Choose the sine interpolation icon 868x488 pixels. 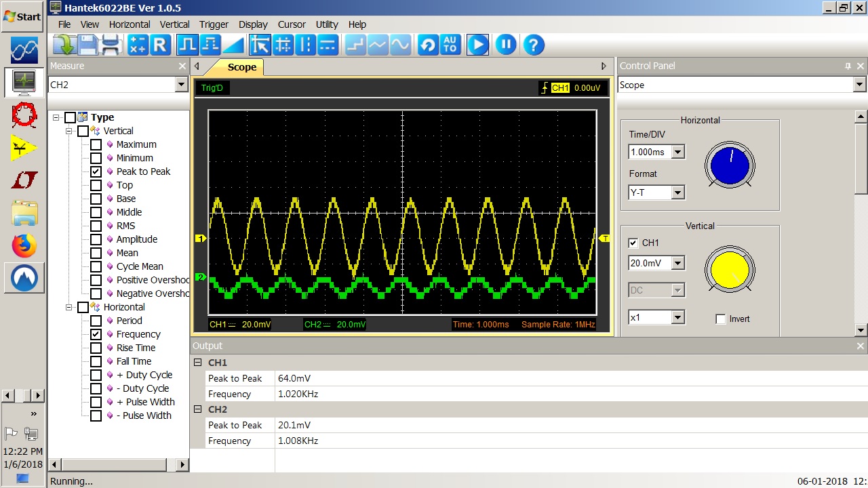coord(400,45)
